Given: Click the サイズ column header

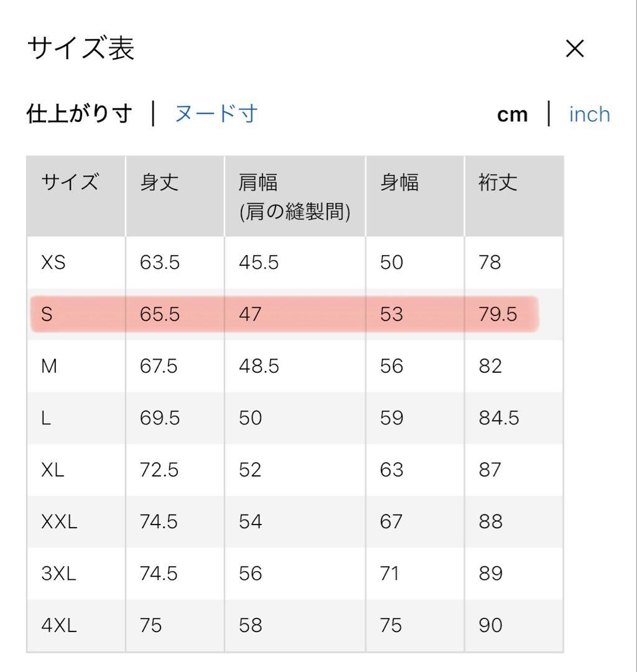Looking at the screenshot, I should coord(70,182).
